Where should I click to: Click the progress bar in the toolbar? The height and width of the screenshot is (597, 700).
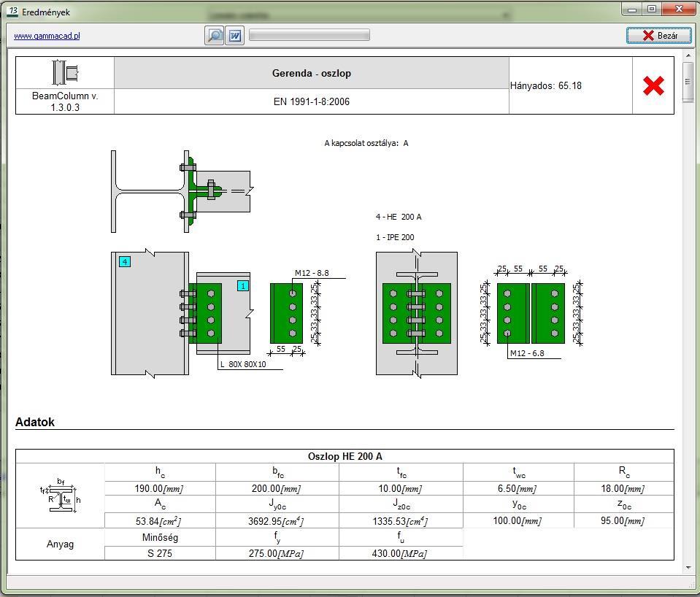[309, 35]
